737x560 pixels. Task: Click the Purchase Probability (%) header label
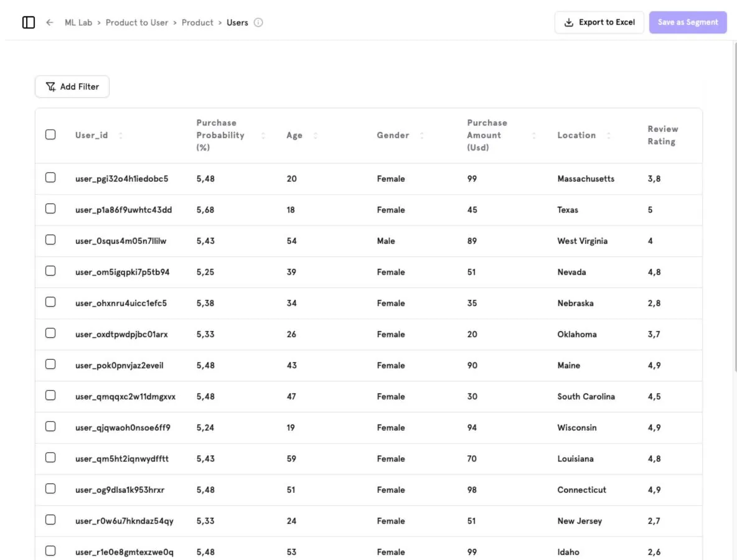coord(220,135)
